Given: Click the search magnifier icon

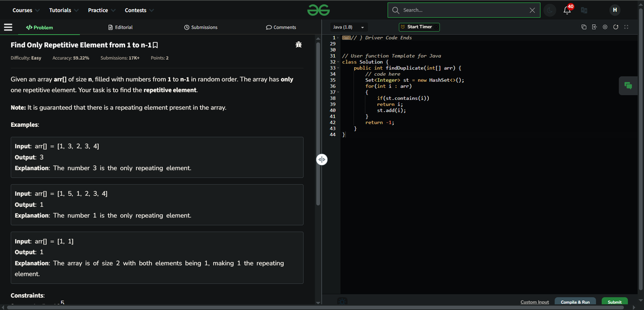Looking at the screenshot, I should [396, 10].
